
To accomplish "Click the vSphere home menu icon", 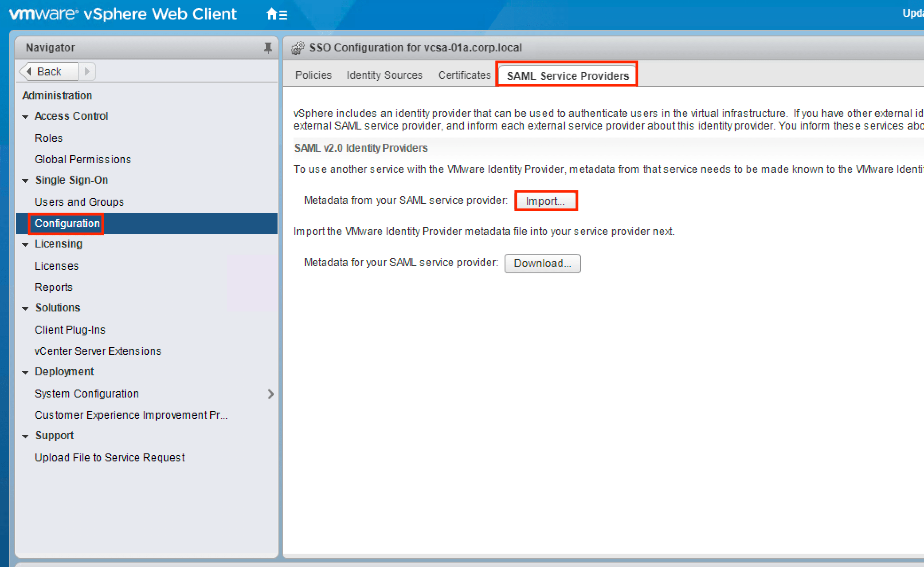I will [x=277, y=15].
